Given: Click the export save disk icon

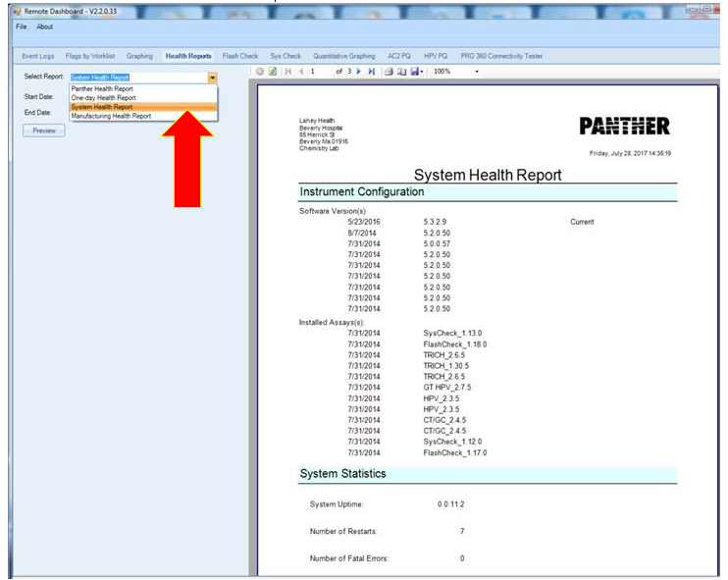Looking at the screenshot, I should [x=415, y=72].
